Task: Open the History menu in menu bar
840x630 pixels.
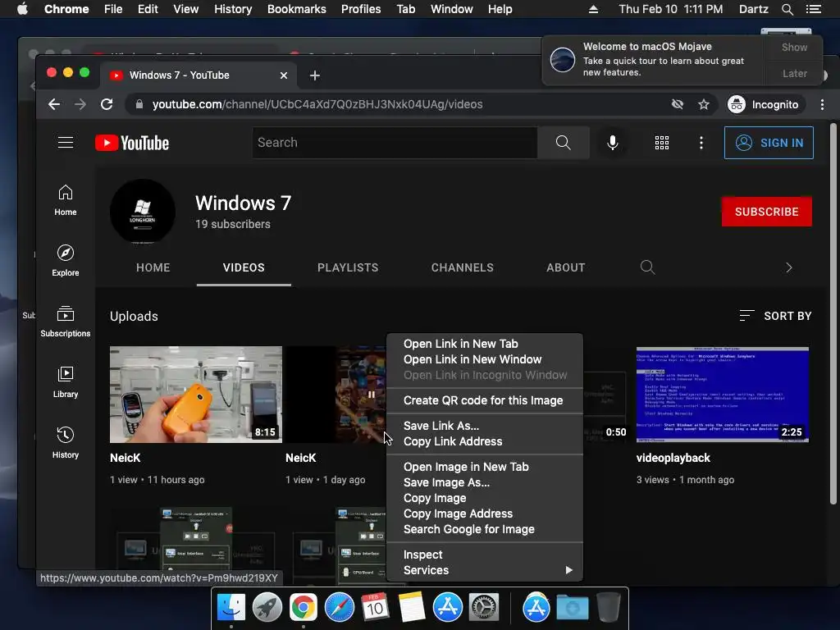Action: coord(233,9)
